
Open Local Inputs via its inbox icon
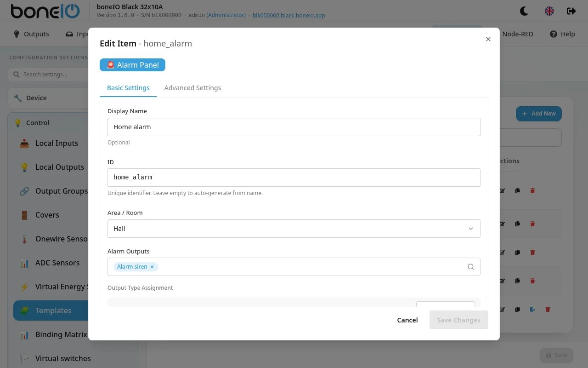pos(24,143)
